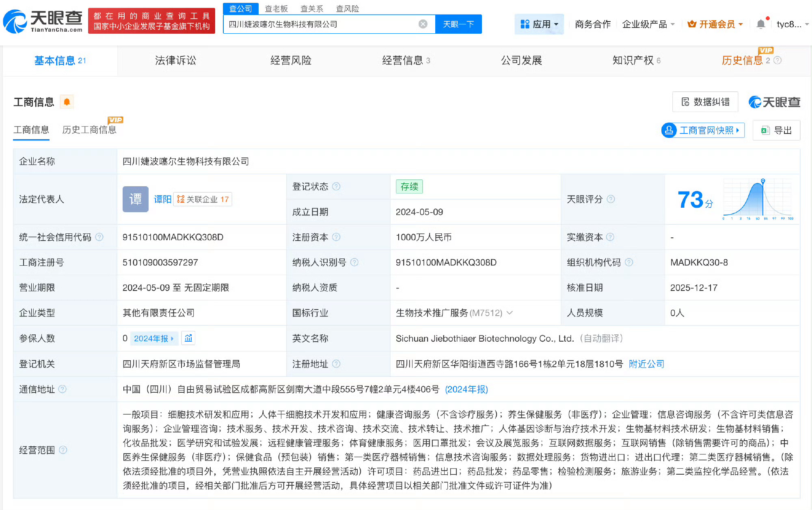Select the 查老板 search tab
The width and height of the screenshot is (812, 510).
tap(276, 8)
